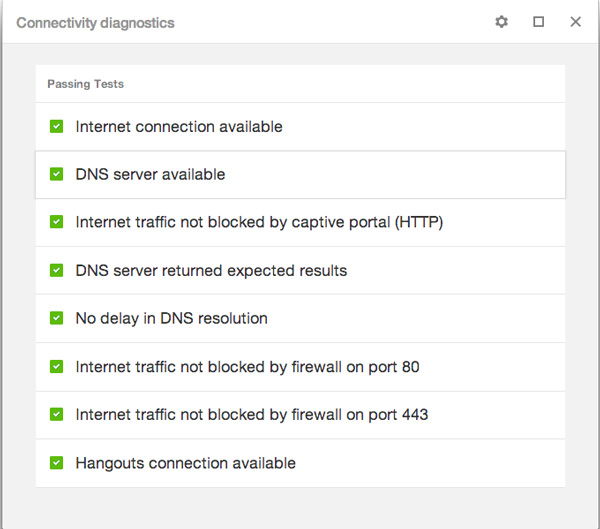Click green check beside No delay in DNS
This screenshot has height=529, width=600.
[57, 319]
